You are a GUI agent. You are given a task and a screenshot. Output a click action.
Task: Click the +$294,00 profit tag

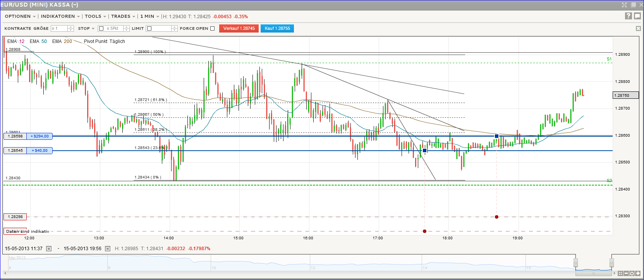pyautogui.click(x=39, y=136)
